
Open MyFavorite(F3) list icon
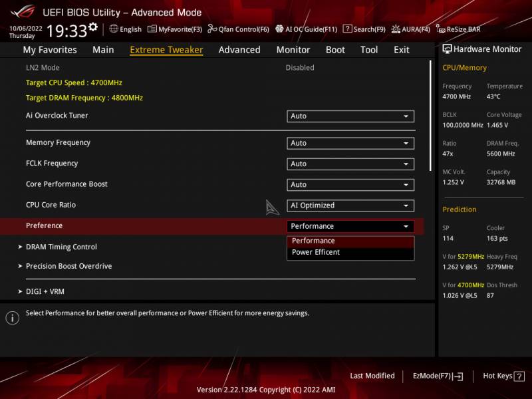152,29
